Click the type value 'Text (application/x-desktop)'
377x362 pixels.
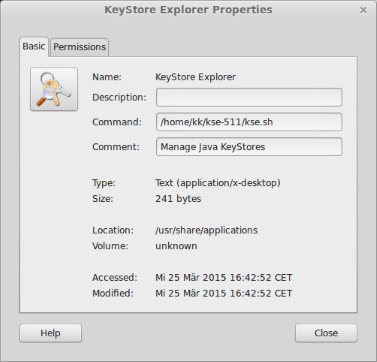click(x=218, y=183)
